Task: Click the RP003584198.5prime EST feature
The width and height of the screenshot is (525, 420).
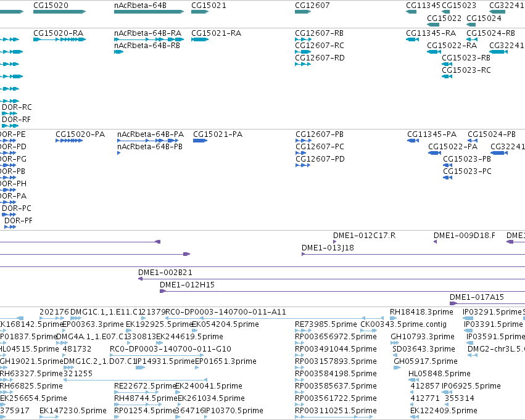Action: tap(300, 380)
